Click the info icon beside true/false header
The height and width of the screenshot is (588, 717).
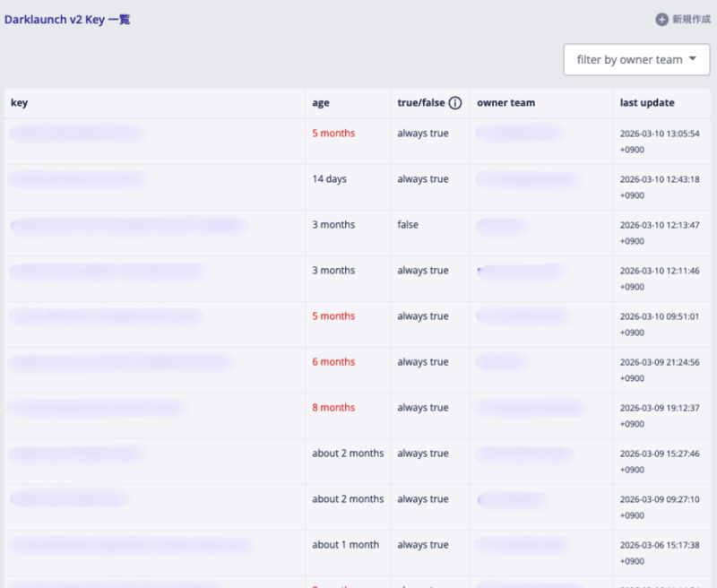(455, 103)
